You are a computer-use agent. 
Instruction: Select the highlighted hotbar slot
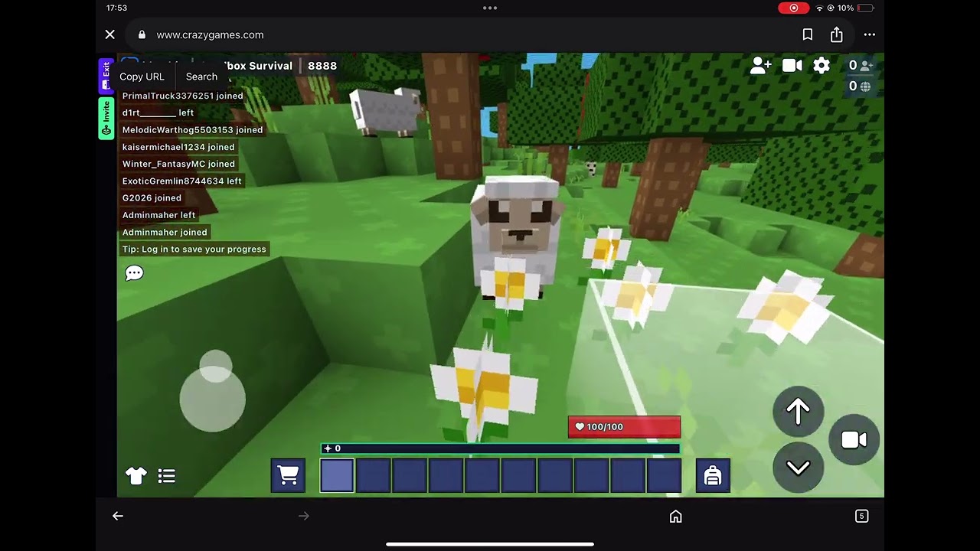[337, 475]
